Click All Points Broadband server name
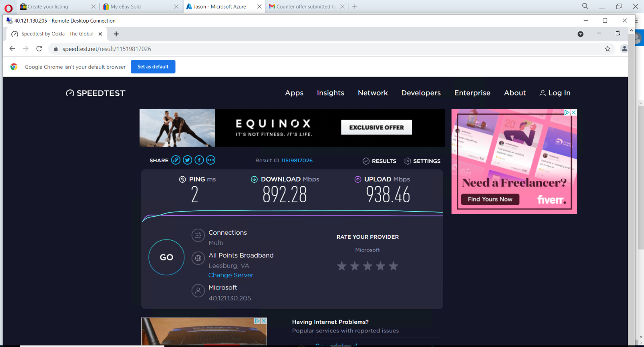The width and height of the screenshot is (644, 347). (241, 255)
